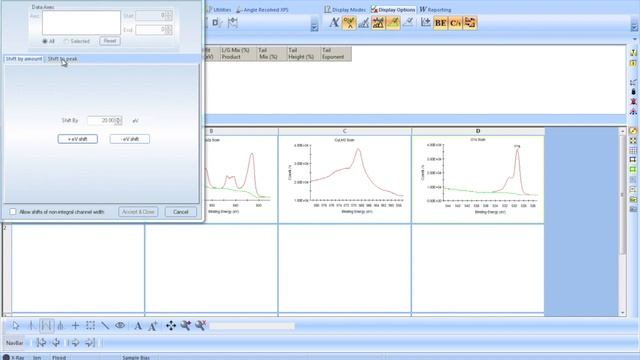Select the spectrum thumbnail in column B

[x=241, y=179]
